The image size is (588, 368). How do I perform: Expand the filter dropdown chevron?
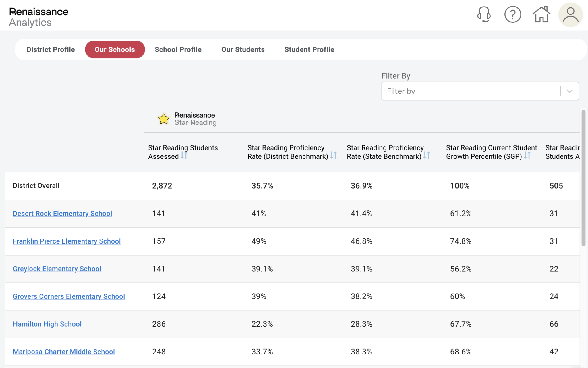pos(569,91)
